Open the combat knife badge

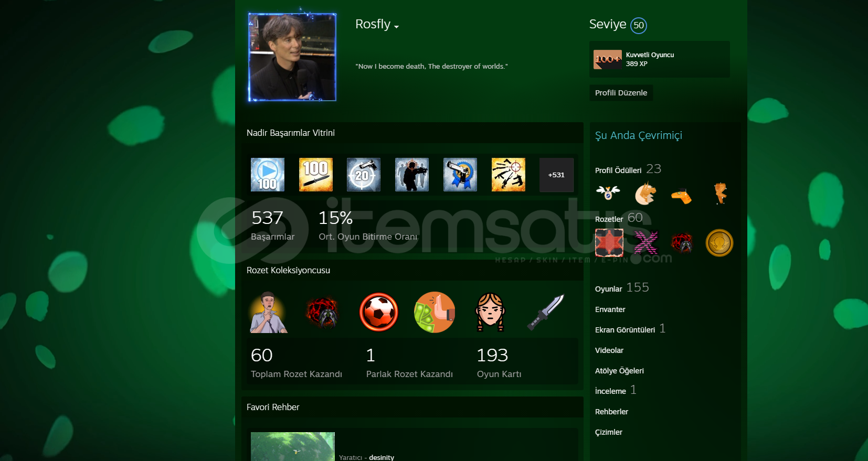click(546, 313)
